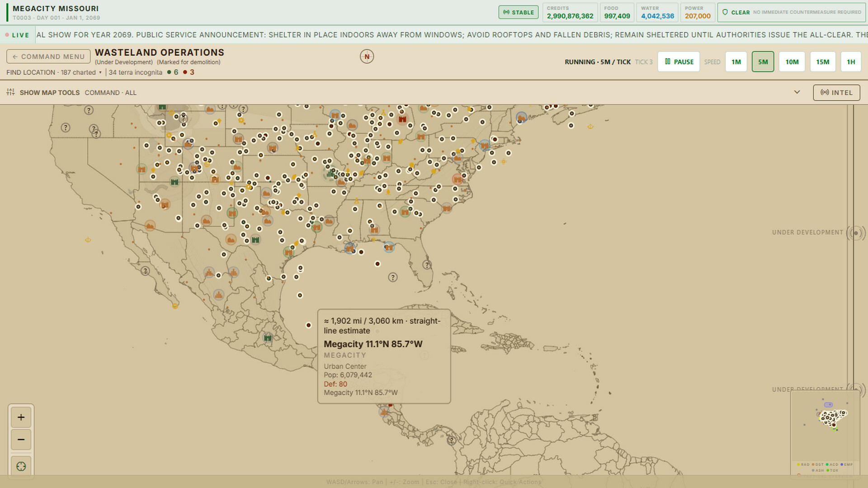Click the minimap overview thumbnail
The width and height of the screenshot is (868, 488).
825,426
